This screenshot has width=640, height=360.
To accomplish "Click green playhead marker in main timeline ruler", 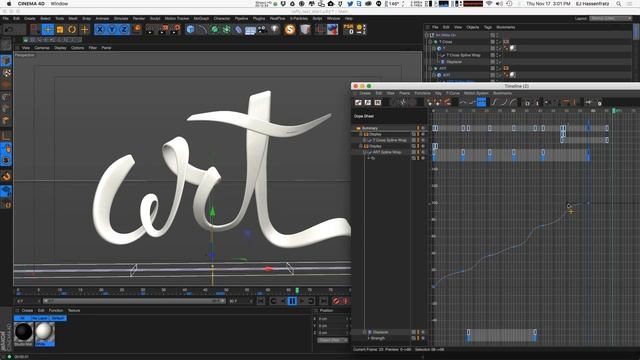I will (297, 290).
